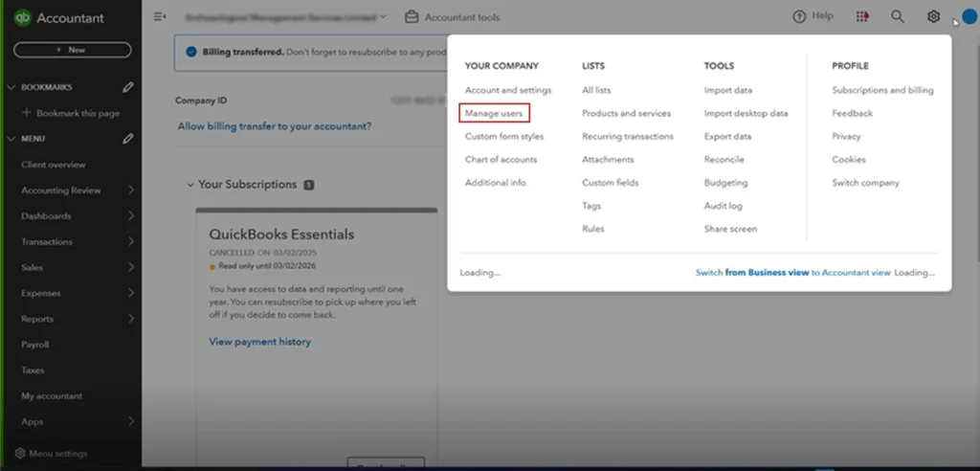Choose Chart of accounts menu entry
This screenshot has height=471, width=980.
coord(501,160)
